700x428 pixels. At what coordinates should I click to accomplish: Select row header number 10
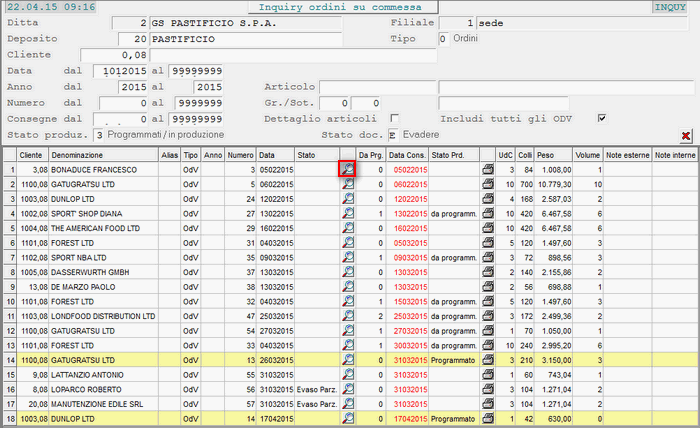pyautogui.click(x=10, y=301)
